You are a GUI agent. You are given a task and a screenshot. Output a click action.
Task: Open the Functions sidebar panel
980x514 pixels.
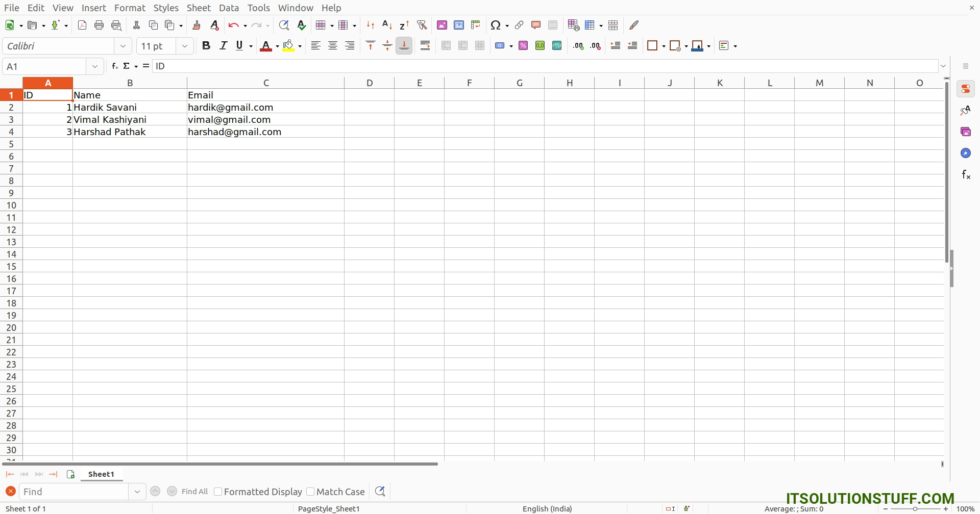click(966, 174)
